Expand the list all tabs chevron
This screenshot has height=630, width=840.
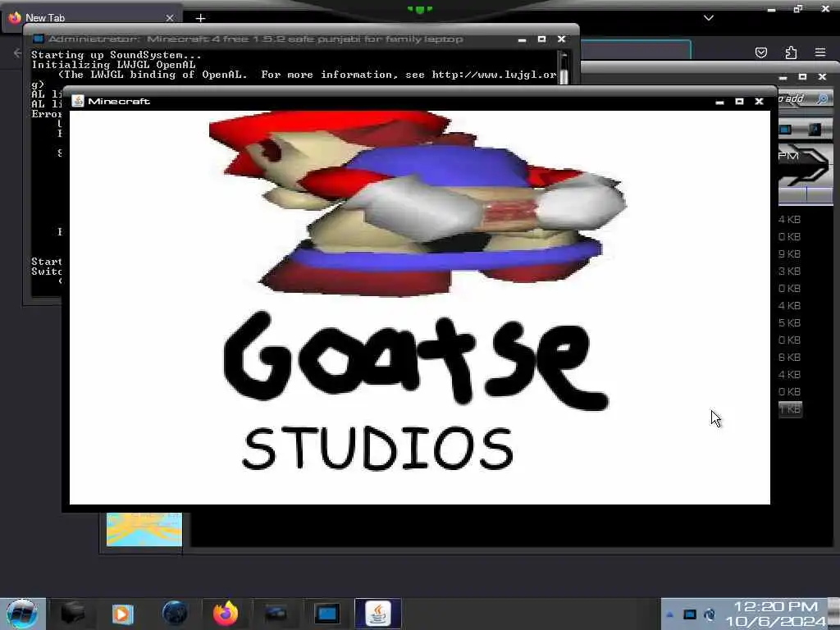708,18
